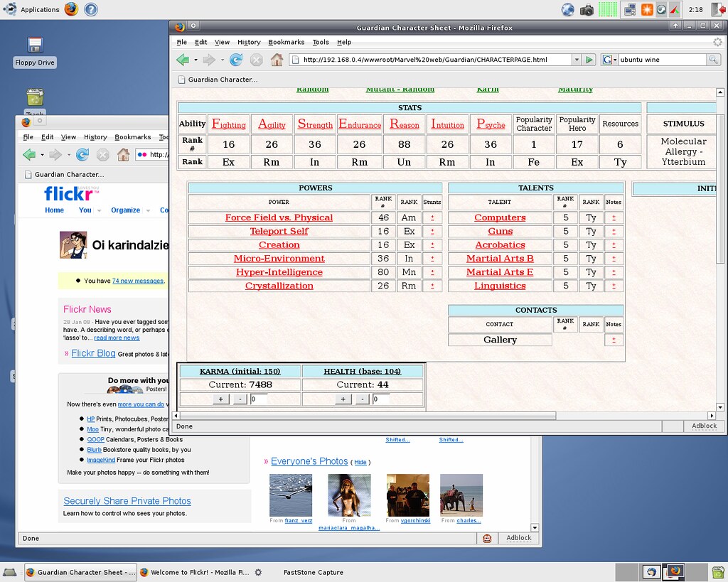Click the Home icon in Guardian Firefox window
The height and width of the screenshot is (582, 728).
[x=277, y=60]
